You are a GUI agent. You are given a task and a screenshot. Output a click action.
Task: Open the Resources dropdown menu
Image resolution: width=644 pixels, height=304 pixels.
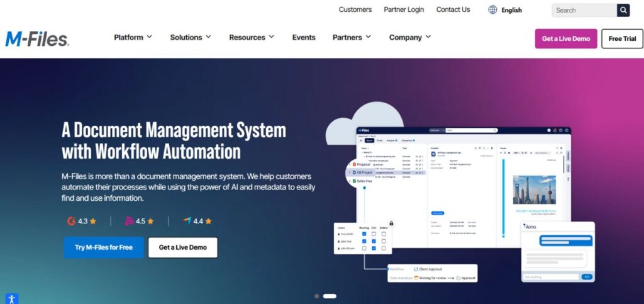point(252,37)
